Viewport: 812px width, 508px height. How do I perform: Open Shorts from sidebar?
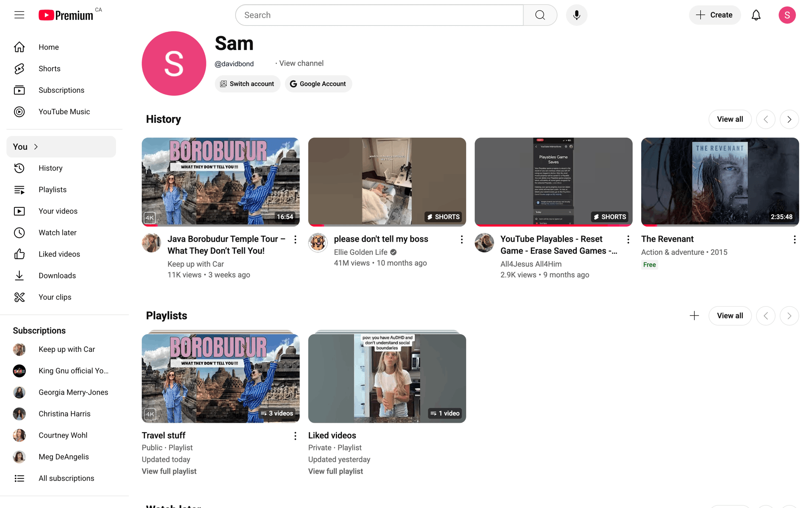(61, 69)
